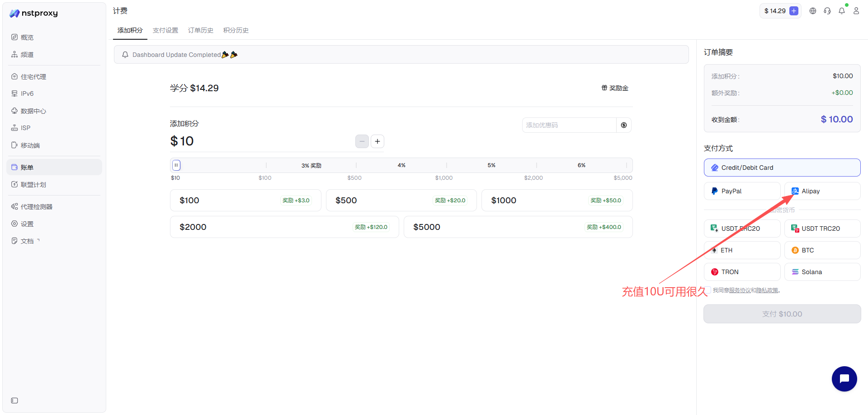Viewport: 868px width, 415px height.
Task: Check the service agreement checkbox
Action: click(708, 290)
